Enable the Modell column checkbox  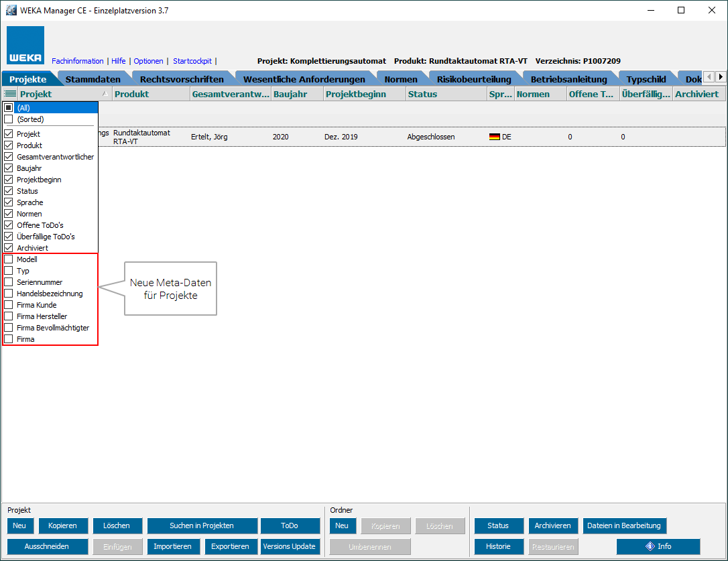coord(9,259)
